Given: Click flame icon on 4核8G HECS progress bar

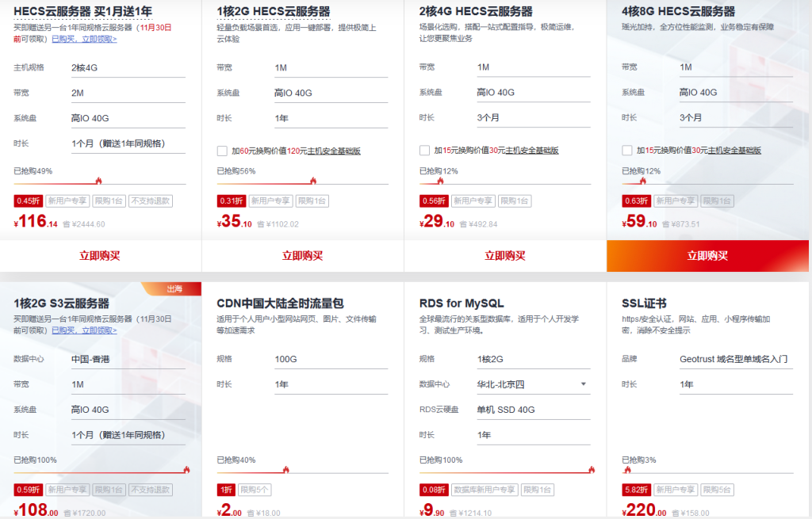Looking at the screenshot, I should click(x=643, y=181).
